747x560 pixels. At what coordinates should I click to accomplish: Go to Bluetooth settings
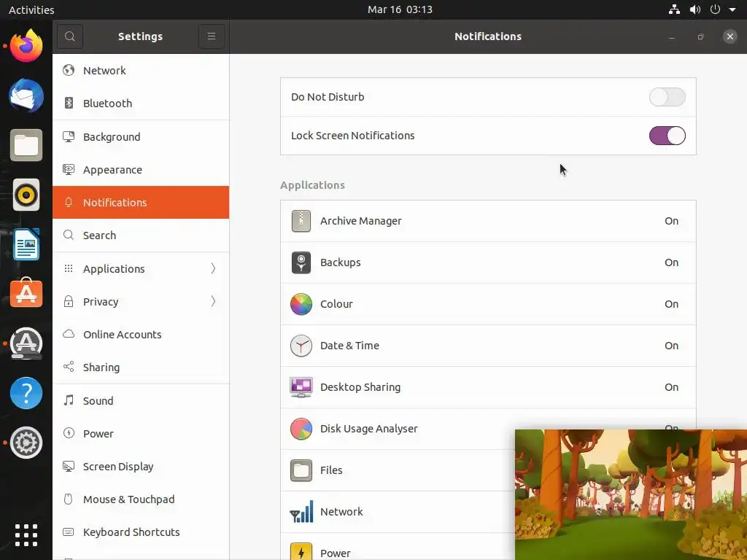coord(141,104)
